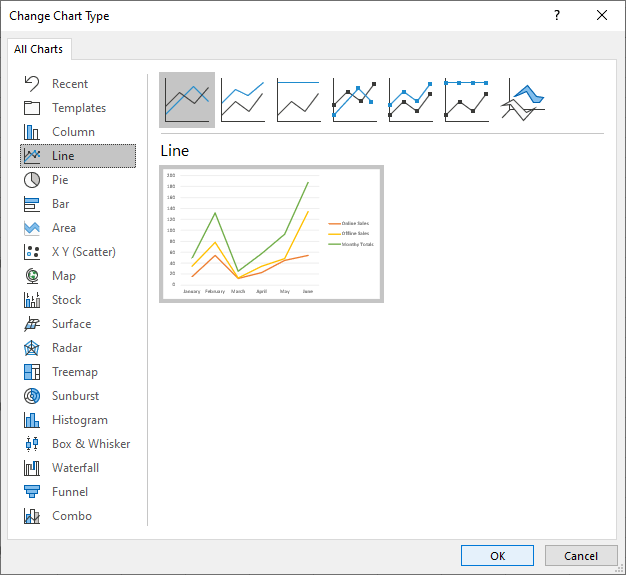626x575 pixels.
Task: Click the OK button
Action: tap(497, 556)
